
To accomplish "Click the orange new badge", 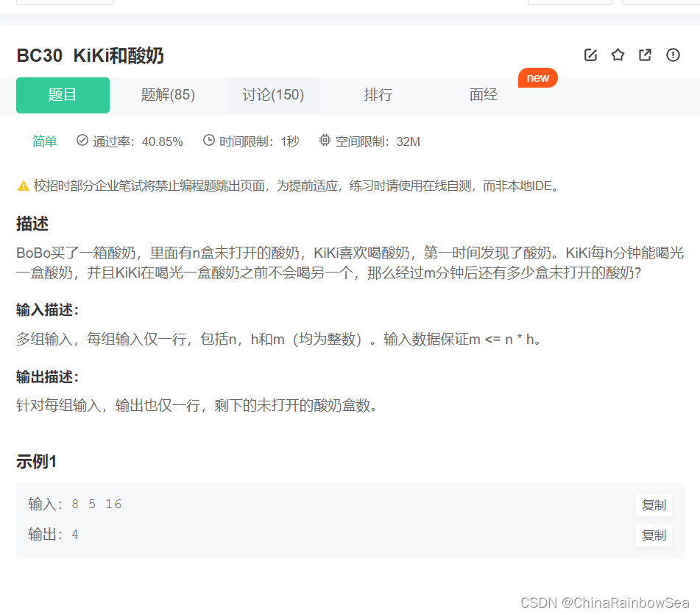I will pos(537,78).
